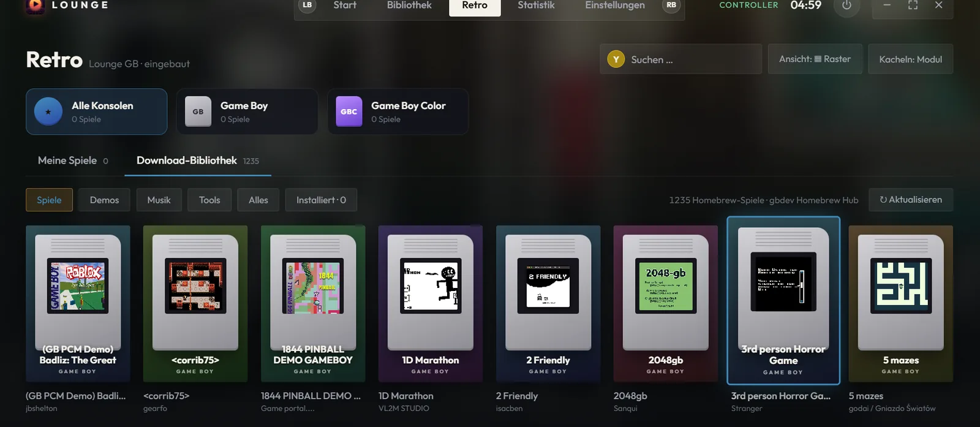Click the Aktualisieren button
980x427 pixels.
click(x=911, y=200)
